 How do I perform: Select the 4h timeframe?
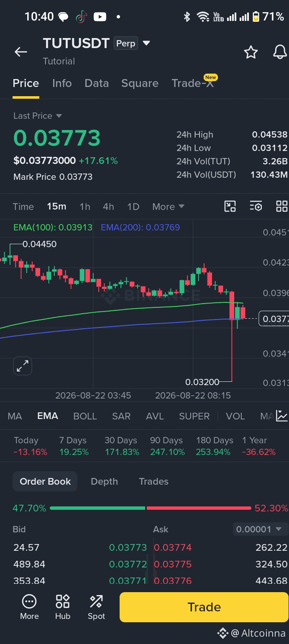click(108, 207)
